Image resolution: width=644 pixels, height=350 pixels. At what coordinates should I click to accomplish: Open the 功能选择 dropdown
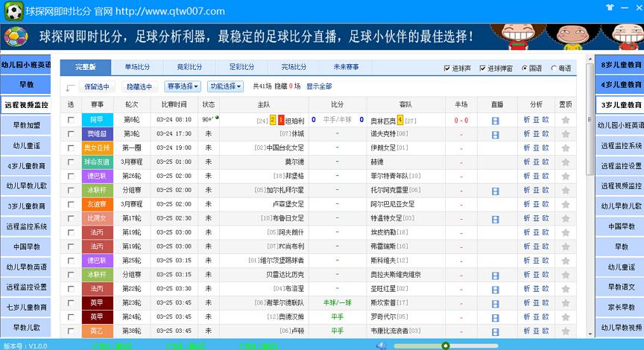(225, 86)
